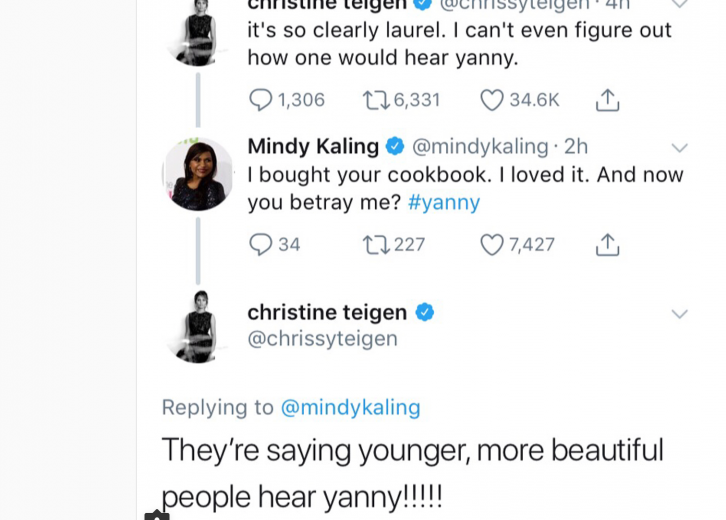
Task: Reply to Chrissy Teigen's laurel tweet
Action: 261,100
